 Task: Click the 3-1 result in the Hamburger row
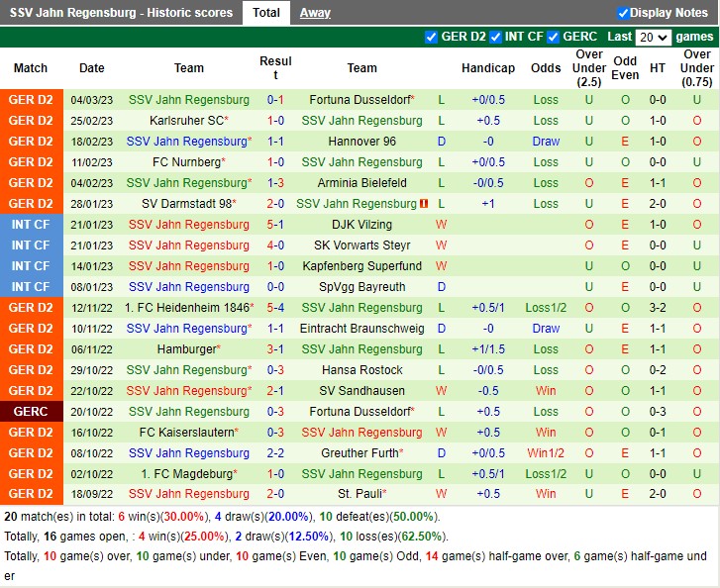[x=275, y=349]
